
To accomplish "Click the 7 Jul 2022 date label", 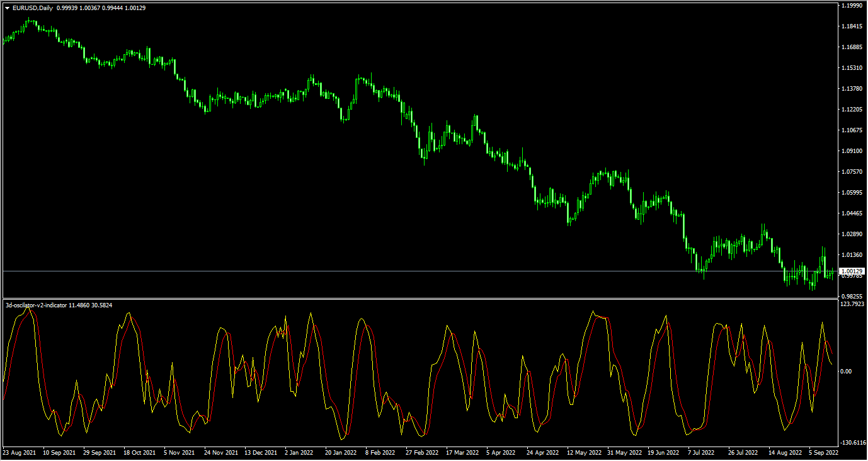I will (701, 452).
